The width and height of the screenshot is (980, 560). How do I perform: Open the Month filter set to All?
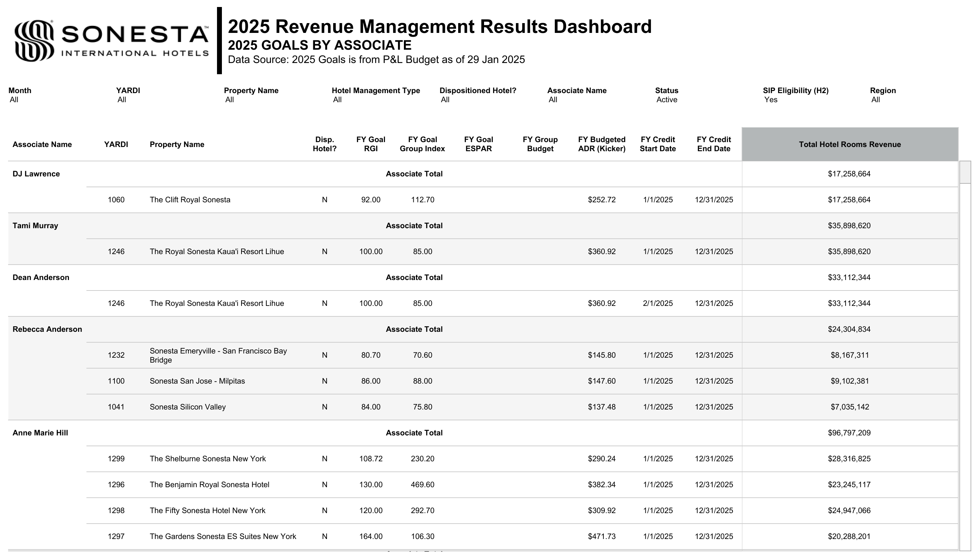tap(14, 100)
